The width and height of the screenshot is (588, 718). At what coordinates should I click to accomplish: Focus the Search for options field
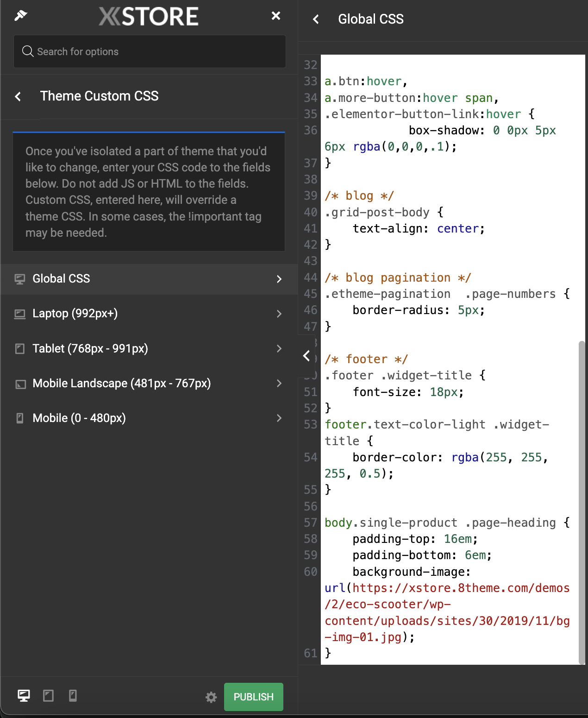[150, 51]
